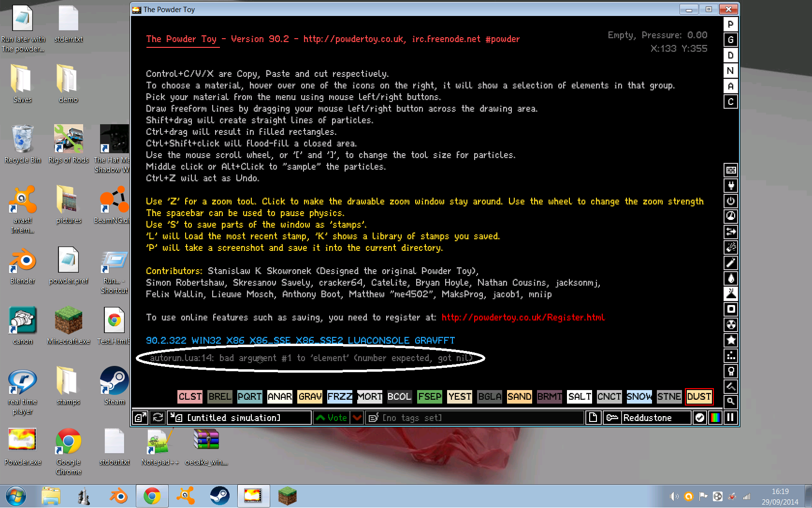Reload the simulation with refresh icon
Screen dimensions: 812x508
point(158,418)
